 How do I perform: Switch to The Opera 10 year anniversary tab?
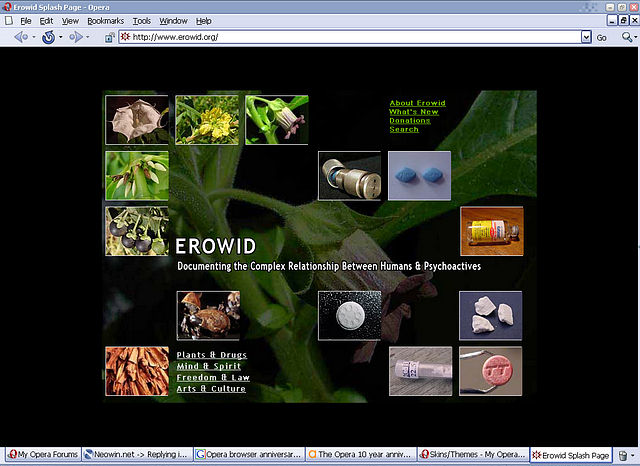361,454
